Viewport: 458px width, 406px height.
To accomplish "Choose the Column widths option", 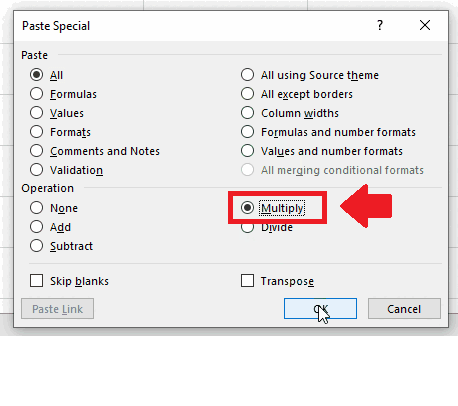I will click(247, 113).
